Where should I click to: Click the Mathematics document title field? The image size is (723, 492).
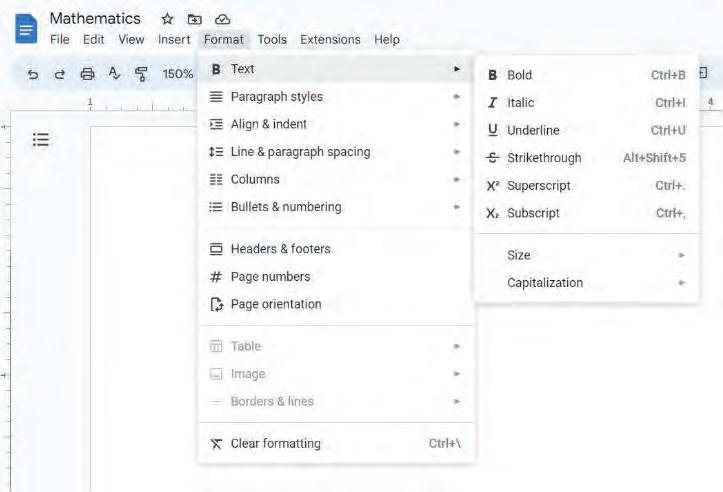click(x=95, y=19)
